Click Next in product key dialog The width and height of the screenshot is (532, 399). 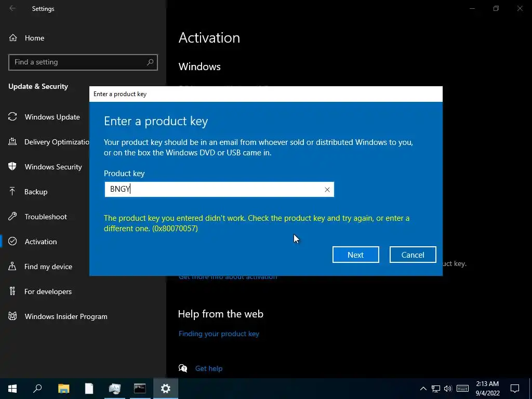click(x=355, y=255)
